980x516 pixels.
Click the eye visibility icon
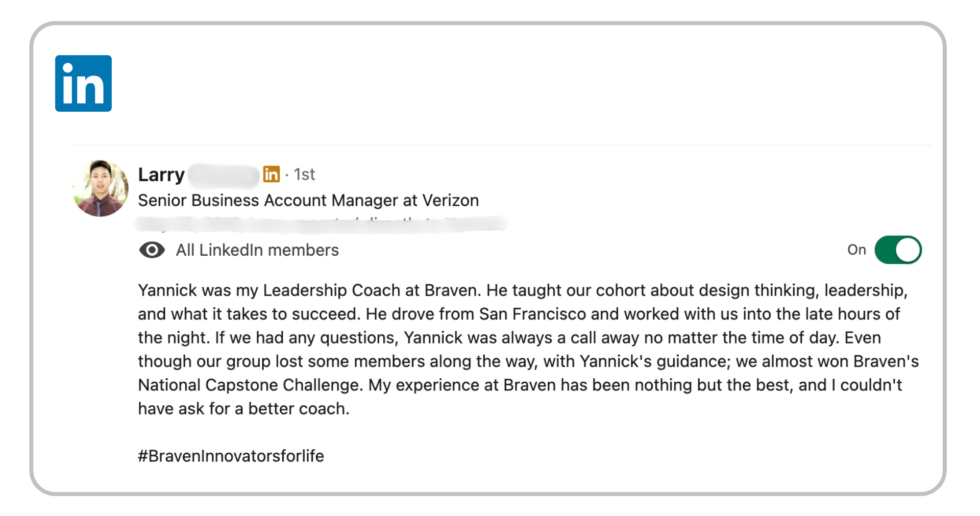[x=152, y=250]
